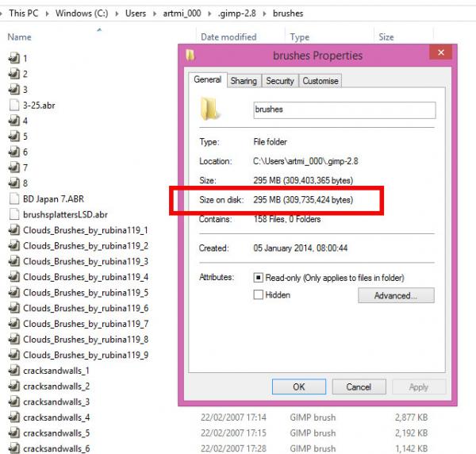Image resolution: width=476 pixels, height=454 pixels.
Task: Select the cracksandwalls_4 brush icon
Action: click(14, 417)
